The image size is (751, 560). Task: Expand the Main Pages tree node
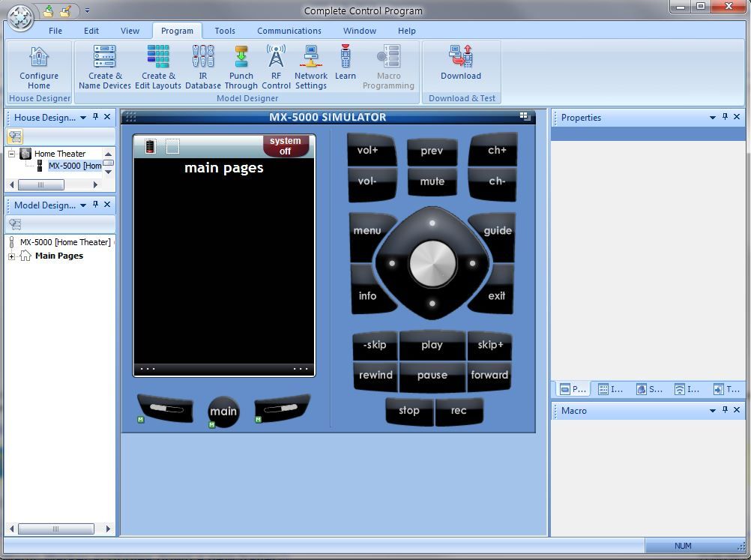pos(11,256)
